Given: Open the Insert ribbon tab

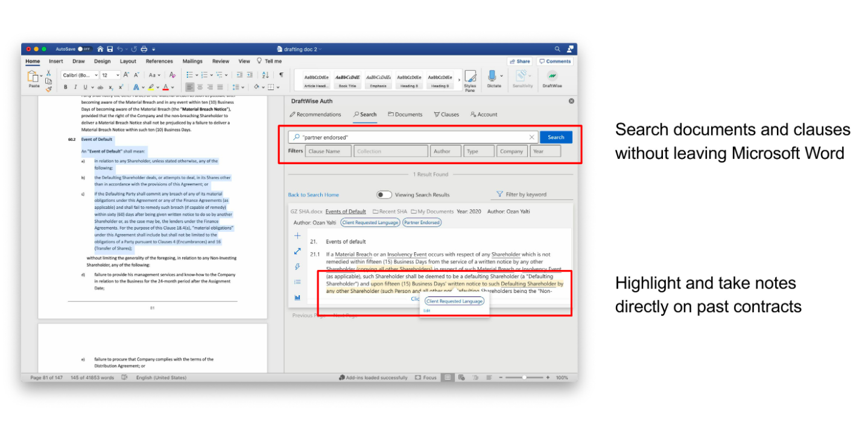Looking at the screenshot, I should (x=56, y=61).
